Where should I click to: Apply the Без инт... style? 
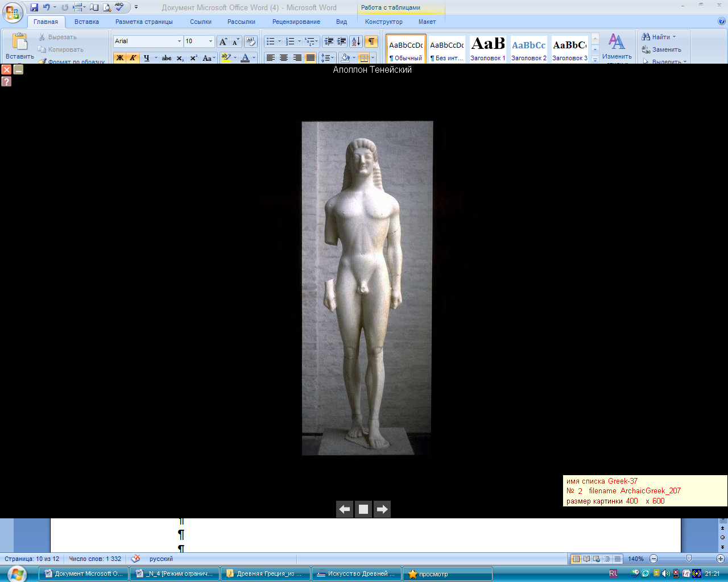[x=447, y=49]
